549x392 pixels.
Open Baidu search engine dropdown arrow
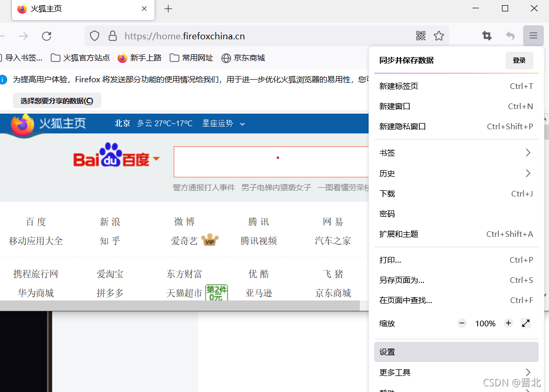point(156,158)
